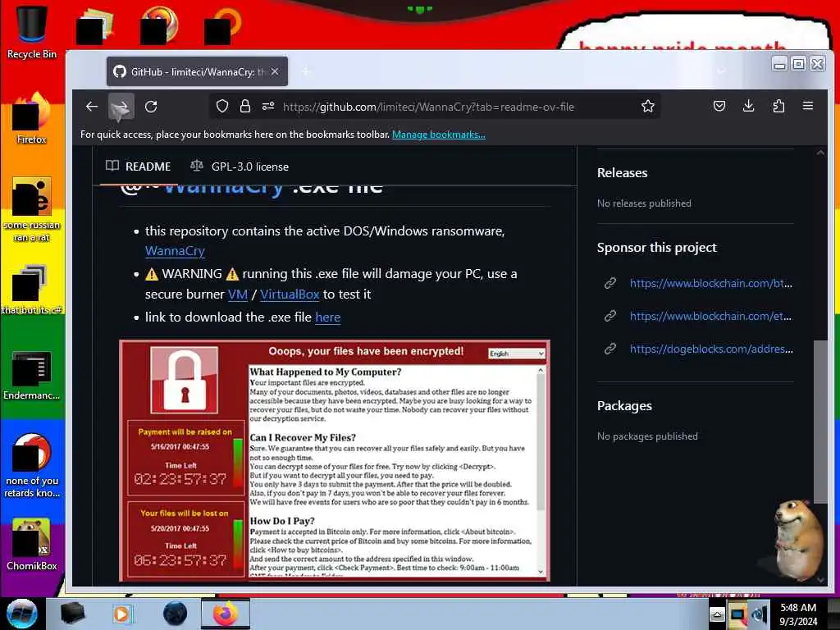
Task: Close the GitHub WannaCry tab
Action: point(275,71)
